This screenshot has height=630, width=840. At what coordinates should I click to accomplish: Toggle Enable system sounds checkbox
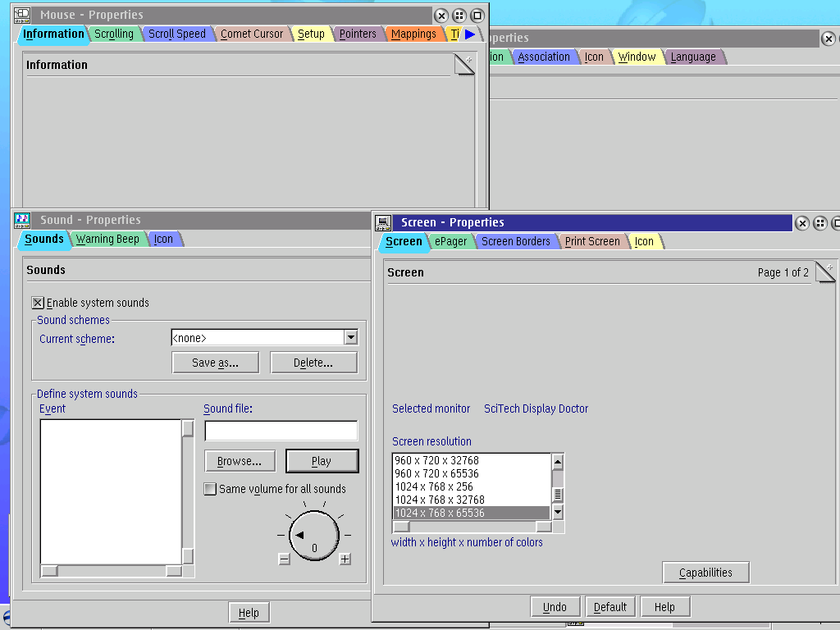[38, 303]
